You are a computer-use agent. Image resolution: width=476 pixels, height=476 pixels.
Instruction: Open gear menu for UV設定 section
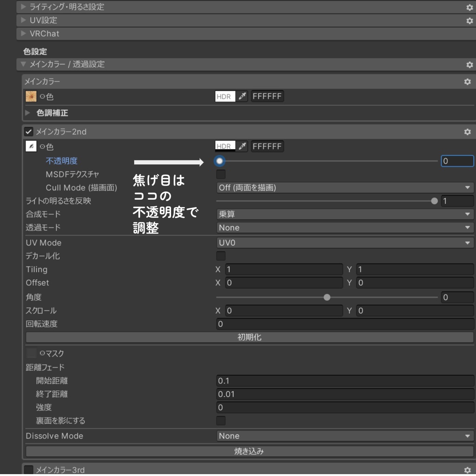pyautogui.click(x=469, y=20)
